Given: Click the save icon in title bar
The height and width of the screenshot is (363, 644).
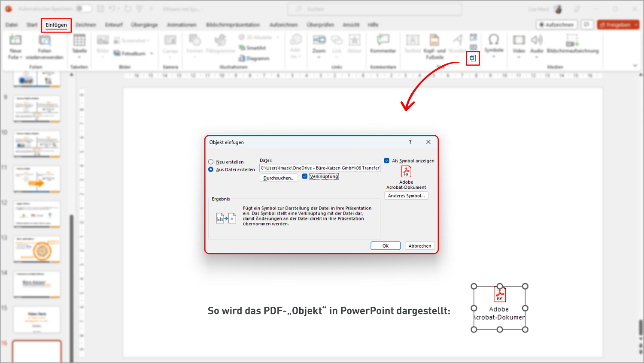Looking at the screenshot, I should point(100,9).
